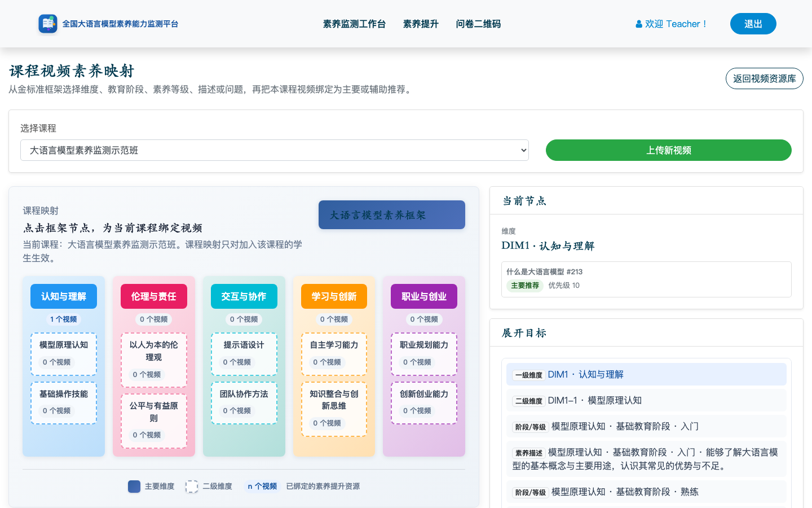Select the 认知与理解 dimension header
The height and width of the screenshot is (508, 812).
point(64,296)
